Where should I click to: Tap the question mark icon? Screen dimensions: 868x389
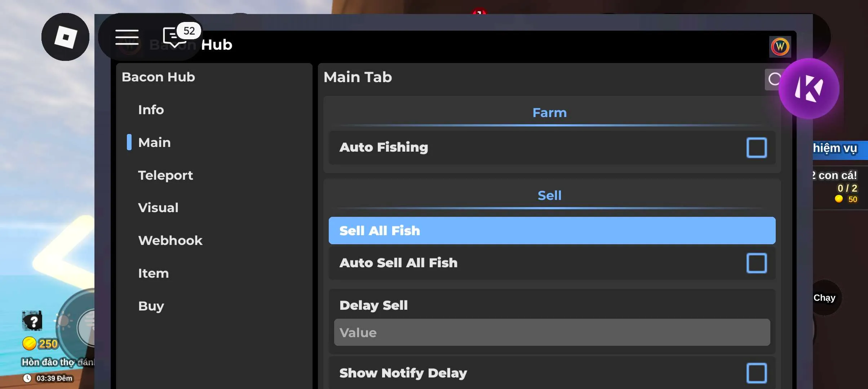[32, 321]
